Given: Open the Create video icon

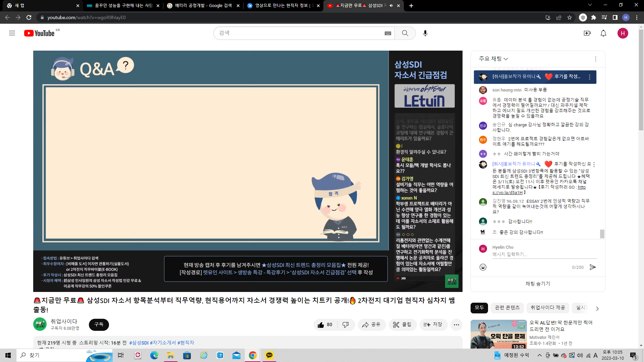Looking at the screenshot, I should (587, 33).
